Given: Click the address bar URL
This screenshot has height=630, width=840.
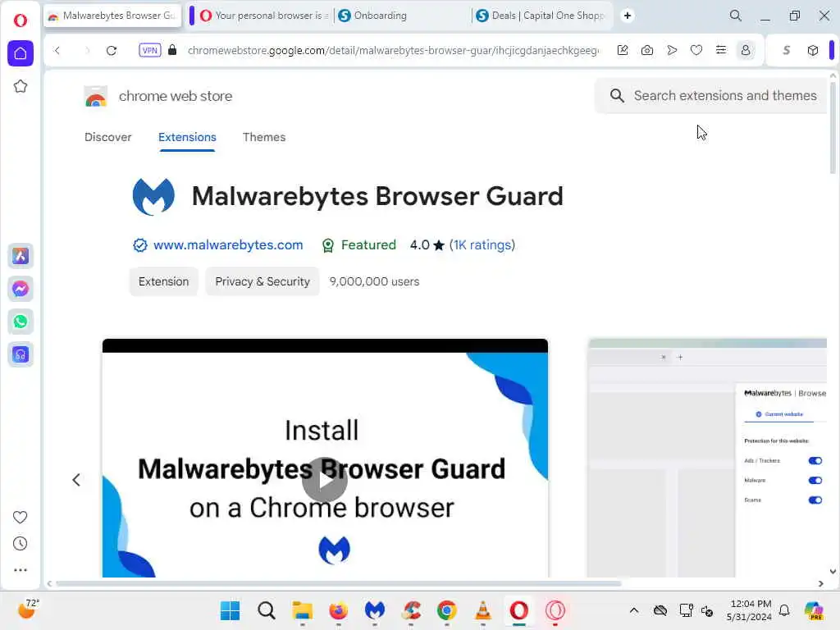Looking at the screenshot, I should click(393, 50).
